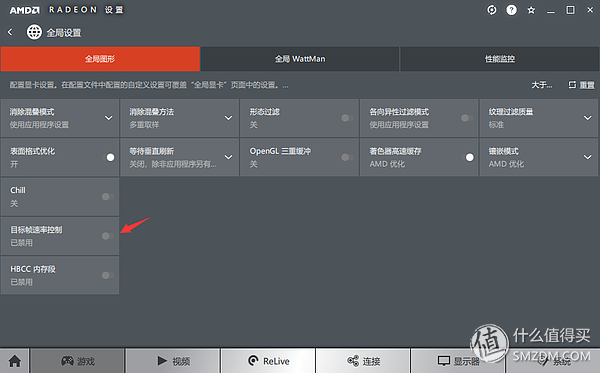Go back with the back arrow
600x373 pixels.
tap(10, 32)
